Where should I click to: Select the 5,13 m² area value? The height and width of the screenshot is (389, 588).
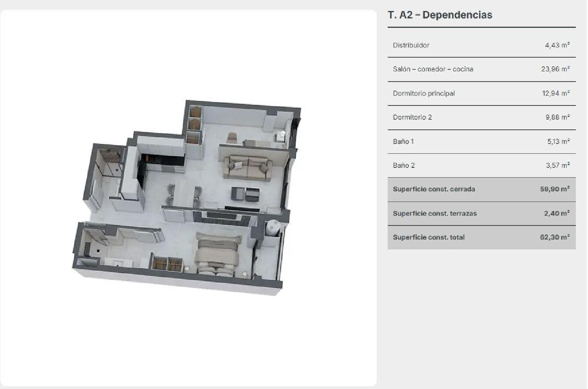558,142
